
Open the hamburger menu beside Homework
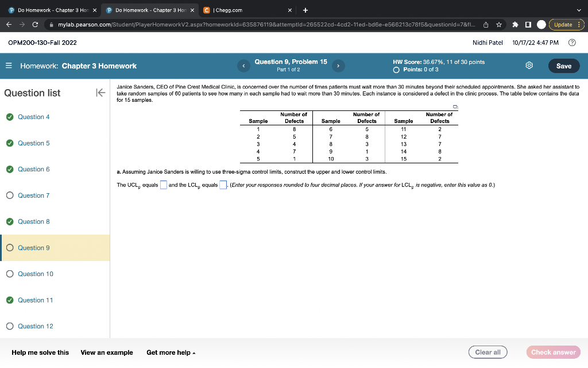point(9,66)
